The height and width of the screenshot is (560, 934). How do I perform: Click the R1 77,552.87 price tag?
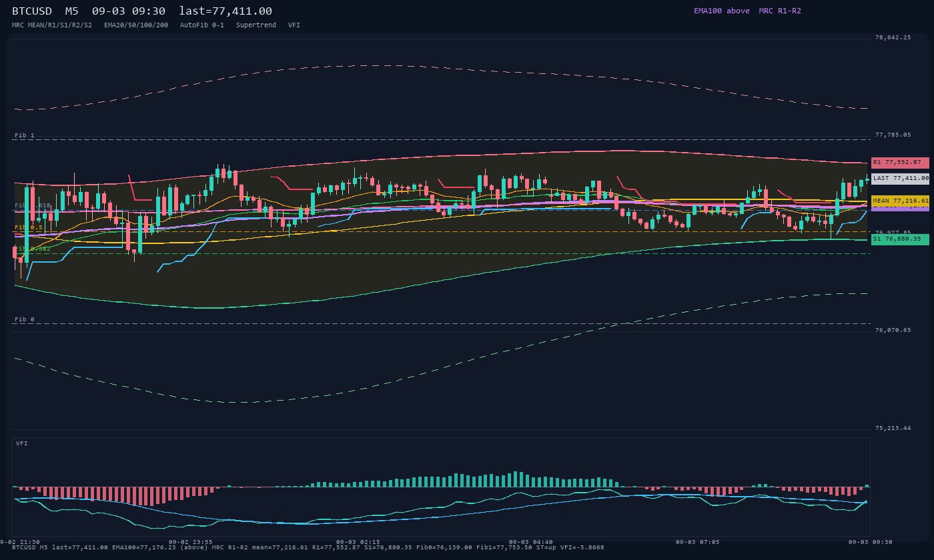[x=900, y=163]
